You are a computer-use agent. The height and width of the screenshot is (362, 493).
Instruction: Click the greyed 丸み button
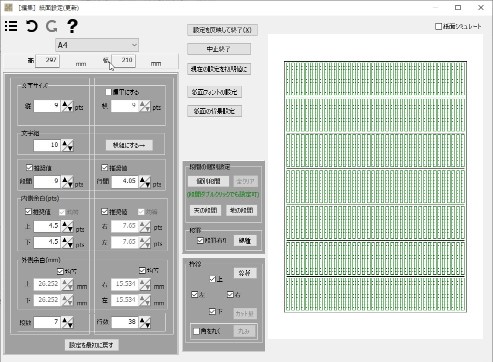pos(244,331)
